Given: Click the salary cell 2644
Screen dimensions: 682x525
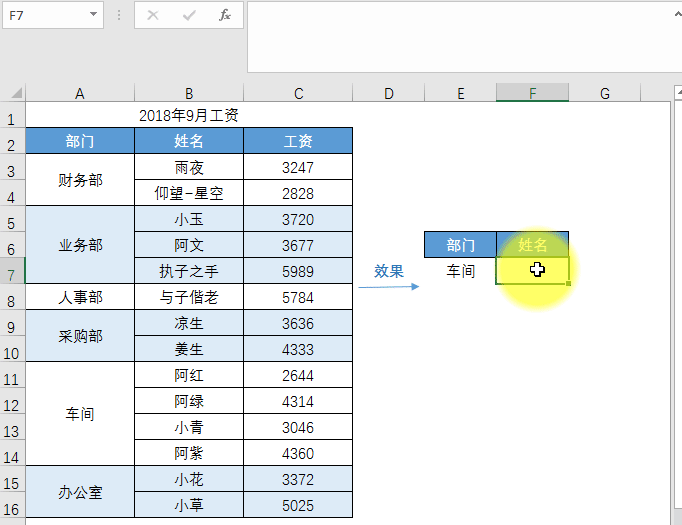Looking at the screenshot, I should pos(298,375).
